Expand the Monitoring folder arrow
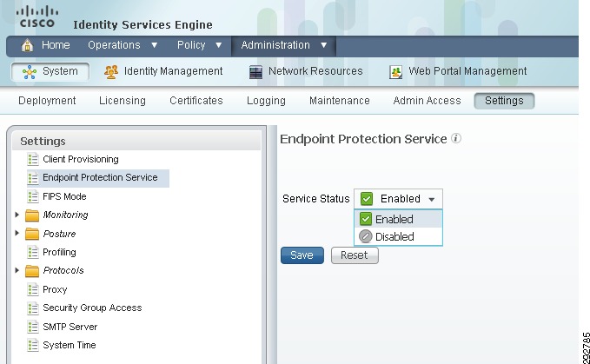590x364 pixels. pyautogui.click(x=17, y=215)
